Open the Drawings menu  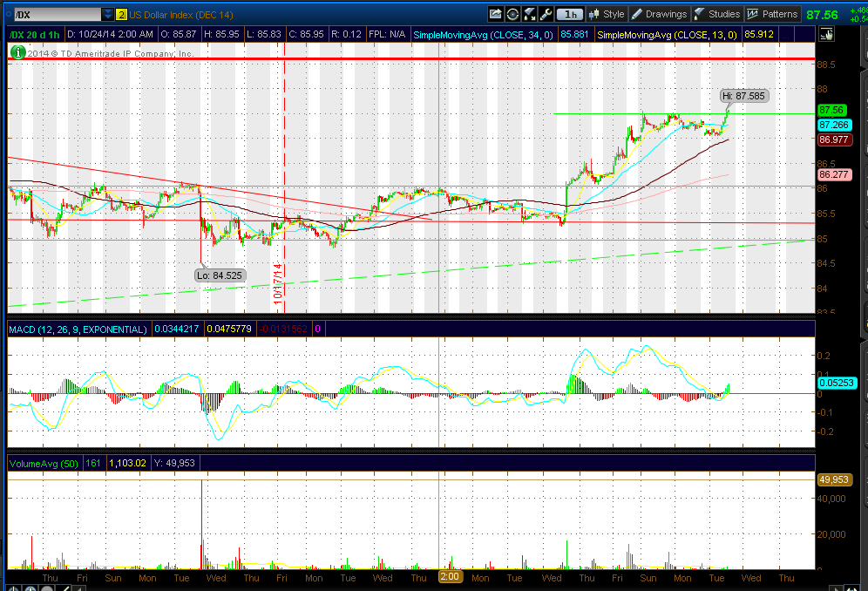(659, 15)
